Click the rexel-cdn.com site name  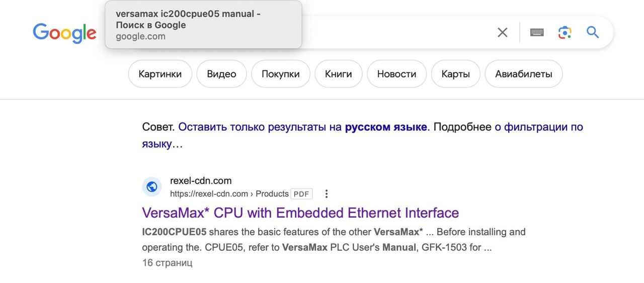pos(201,181)
